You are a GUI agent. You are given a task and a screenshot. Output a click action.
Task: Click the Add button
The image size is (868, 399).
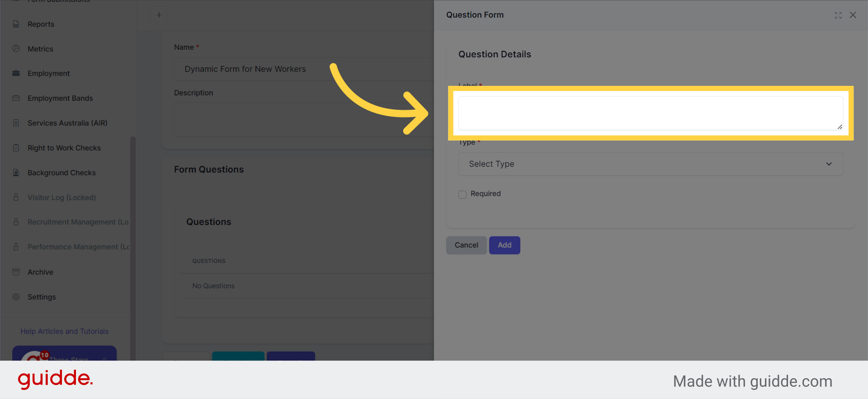tap(505, 245)
